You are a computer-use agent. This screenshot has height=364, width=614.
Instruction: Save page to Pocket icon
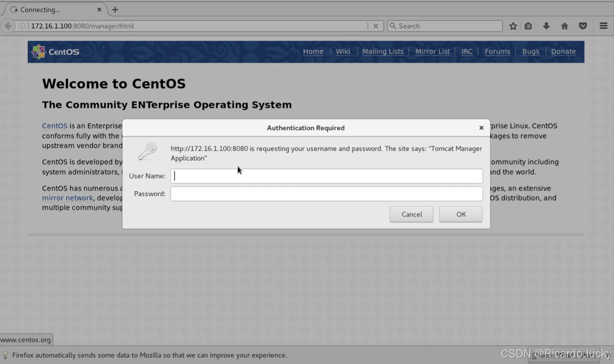583,26
